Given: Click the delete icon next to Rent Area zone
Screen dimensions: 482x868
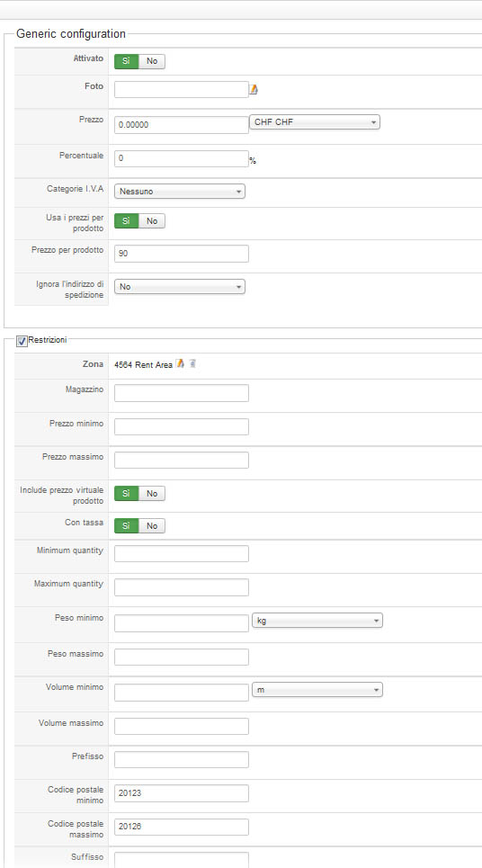Looking at the screenshot, I should 192,363.
